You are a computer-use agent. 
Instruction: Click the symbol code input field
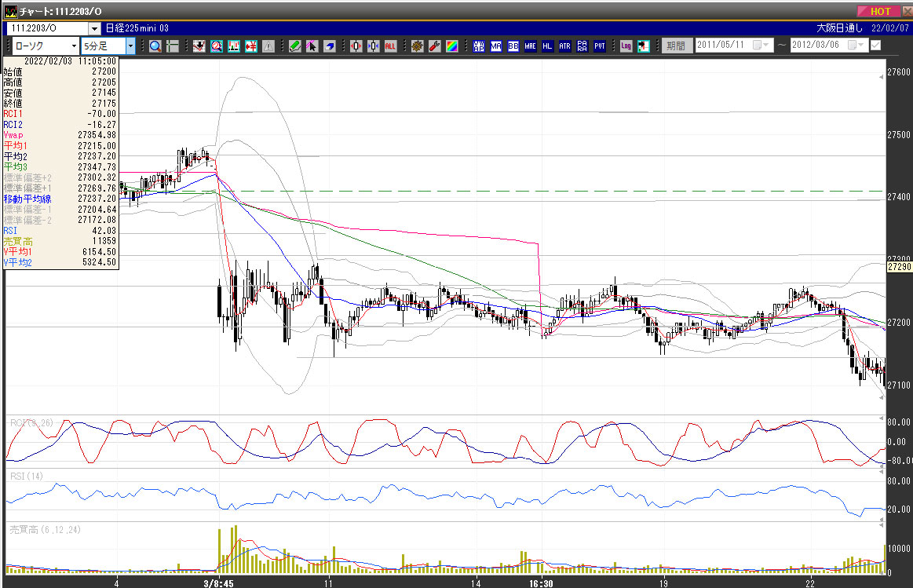tap(48, 28)
